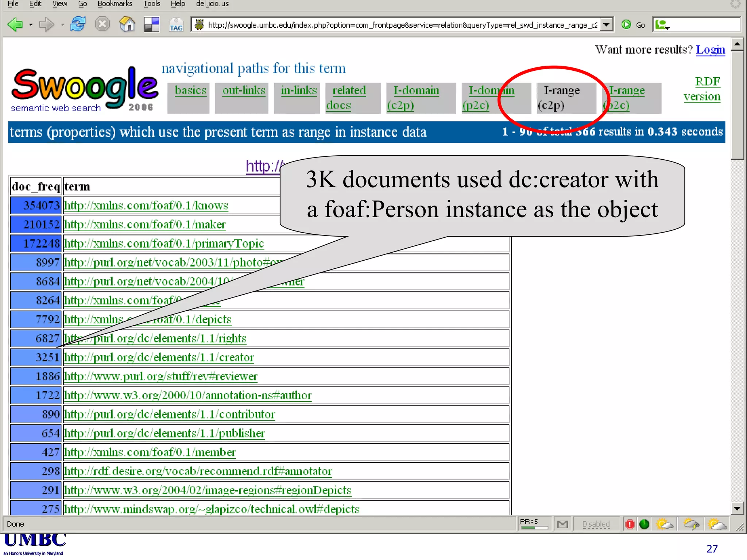Expand the address bar URL history dropdown
Screen dimensions: 747x560
606,25
